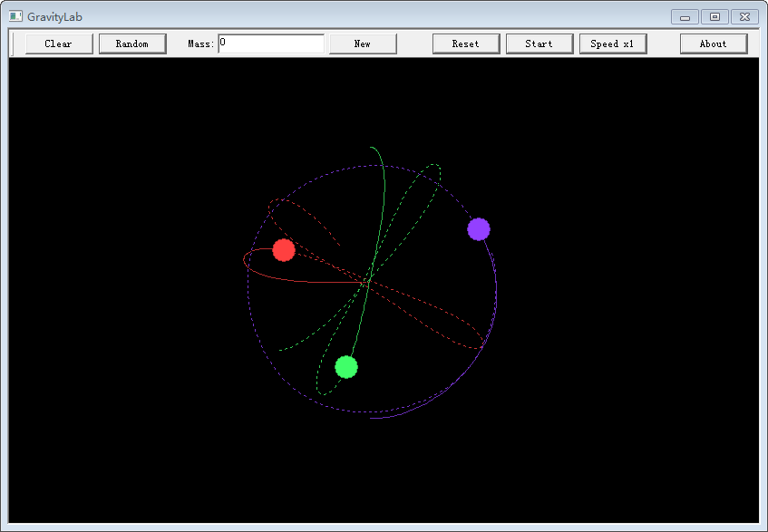Select the red planet body
Image resolution: width=768 pixels, height=532 pixels.
coord(284,250)
